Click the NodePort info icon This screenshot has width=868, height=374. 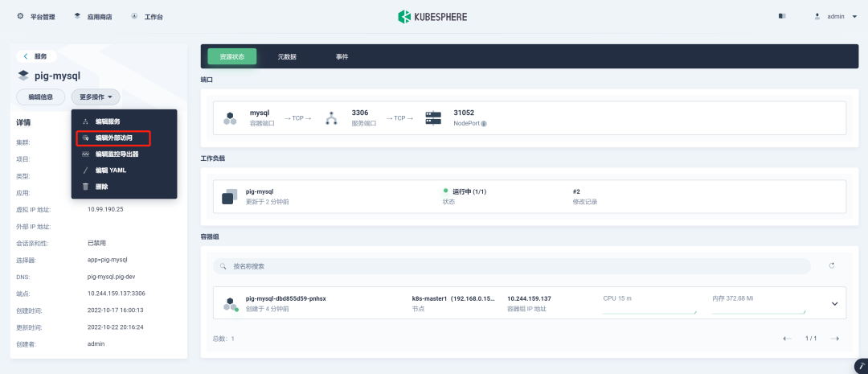click(484, 124)
